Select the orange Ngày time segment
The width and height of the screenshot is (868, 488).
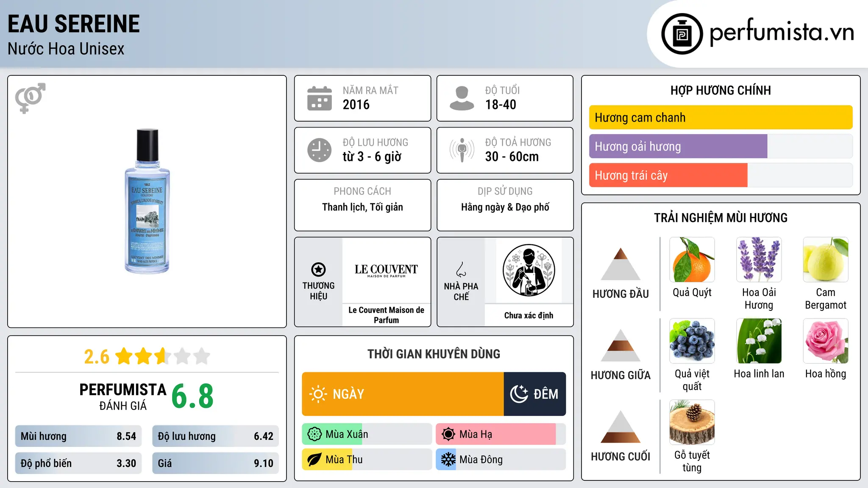click(x=403, y=394)
